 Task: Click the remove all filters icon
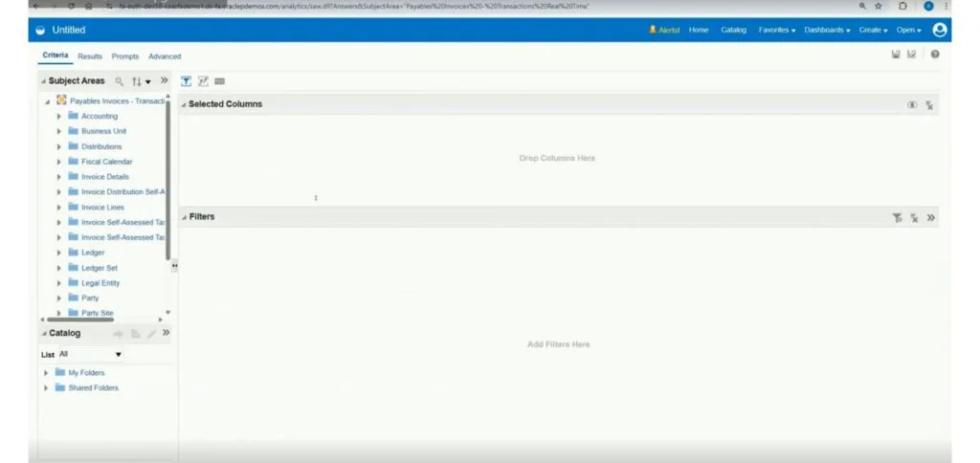[x=914, y=217]
